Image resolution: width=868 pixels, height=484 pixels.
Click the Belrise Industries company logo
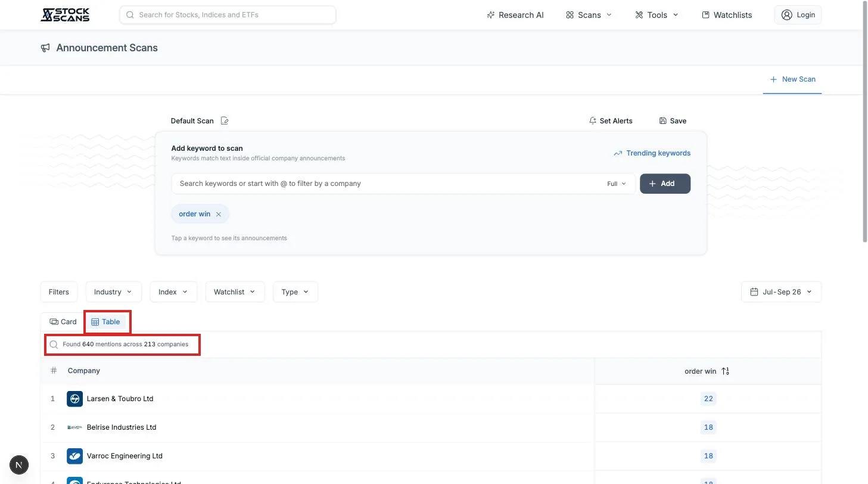(74, 427)
